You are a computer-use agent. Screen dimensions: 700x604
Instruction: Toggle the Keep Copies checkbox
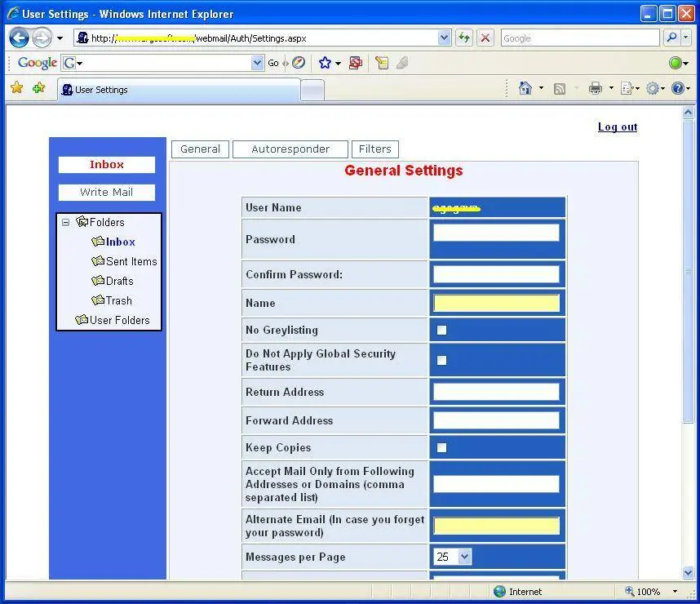click(441, 447)
